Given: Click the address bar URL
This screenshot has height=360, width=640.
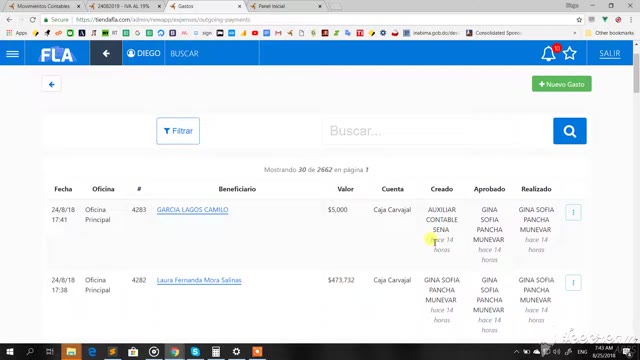Looking at the screenshot, I should (163, 20).
